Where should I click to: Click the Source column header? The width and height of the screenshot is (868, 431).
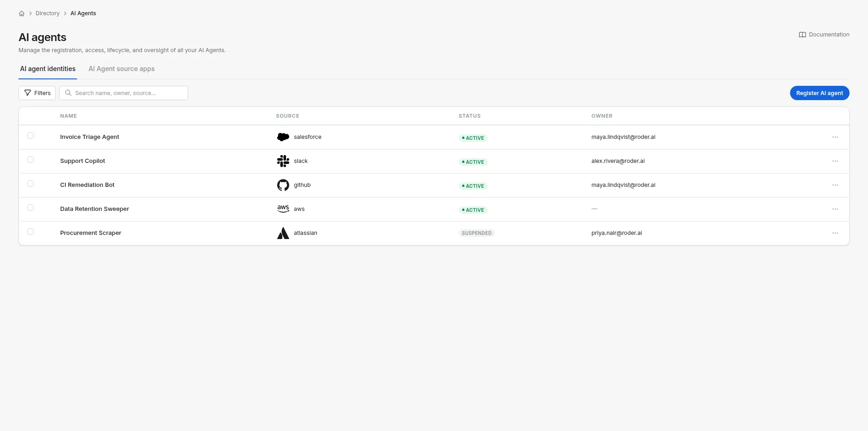click(287, 116)
